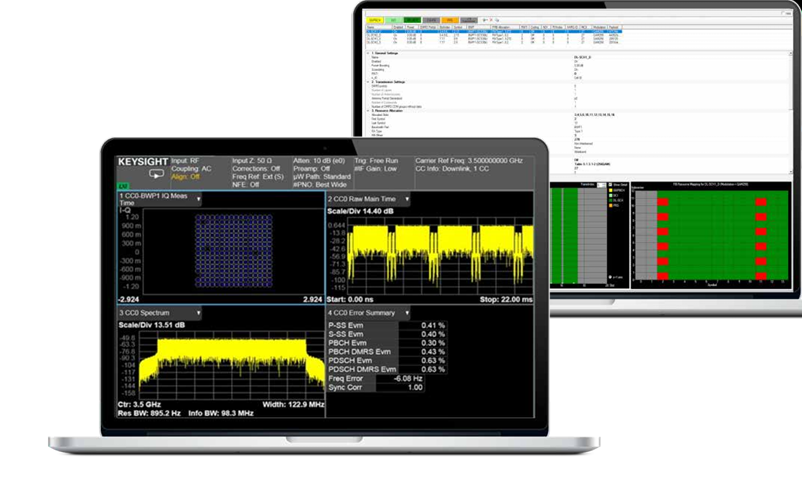Click the Width: 122.9 MHz readout
The image size is (802, 498).
[x=293, y=404]
